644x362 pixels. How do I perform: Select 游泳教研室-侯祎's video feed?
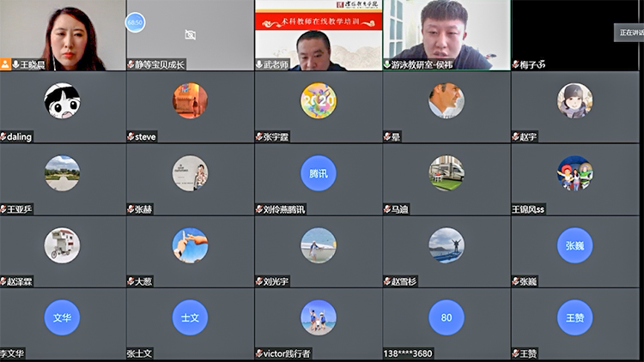447,34
